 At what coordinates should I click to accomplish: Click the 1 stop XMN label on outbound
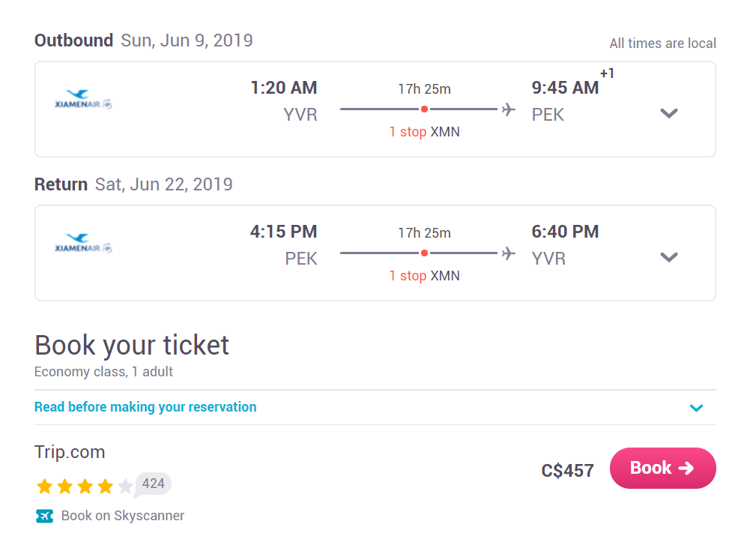424,132
